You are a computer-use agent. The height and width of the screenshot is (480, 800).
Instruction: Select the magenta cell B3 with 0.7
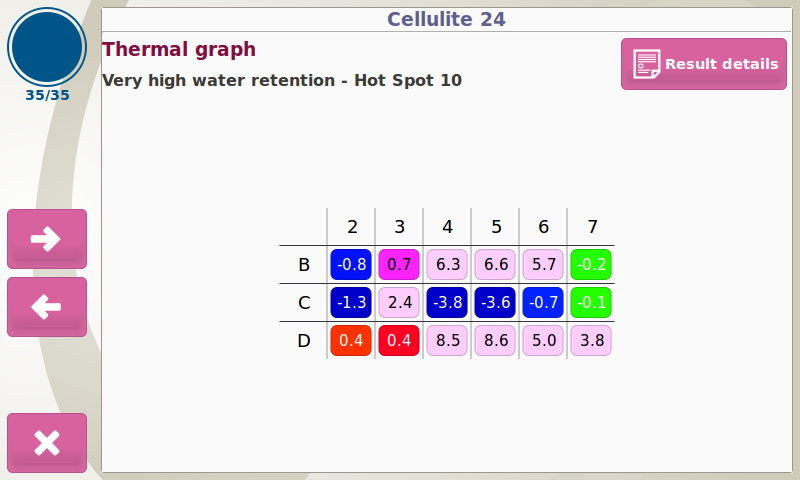(399, 264)
